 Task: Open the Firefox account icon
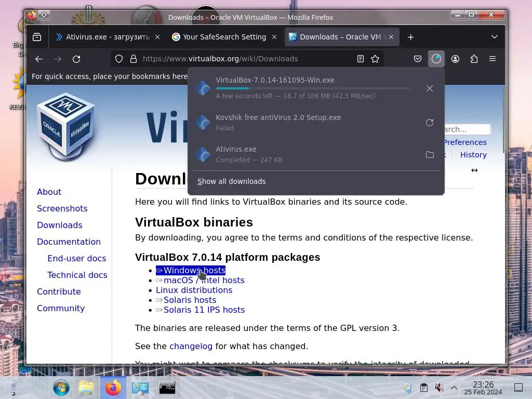tap(455, 59)
